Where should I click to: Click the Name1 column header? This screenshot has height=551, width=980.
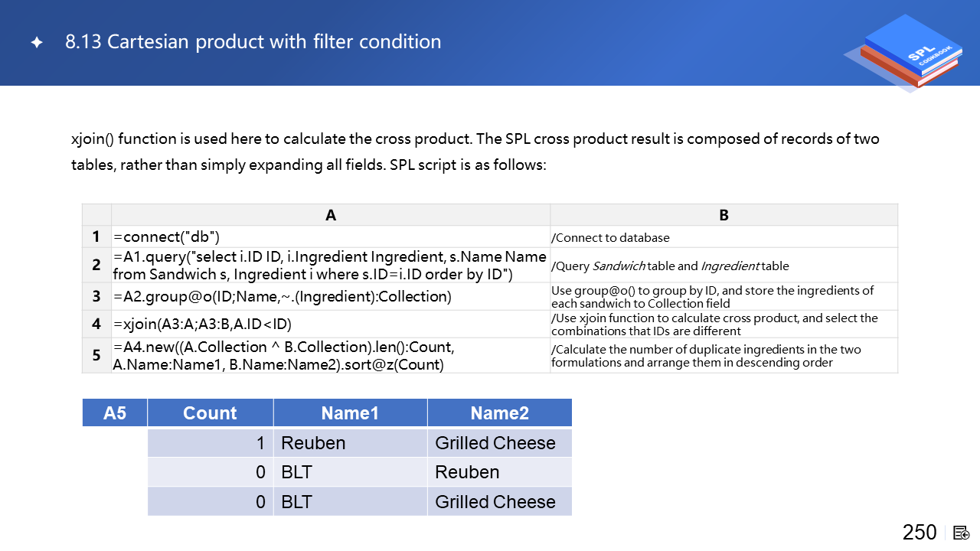coord(350,413)
